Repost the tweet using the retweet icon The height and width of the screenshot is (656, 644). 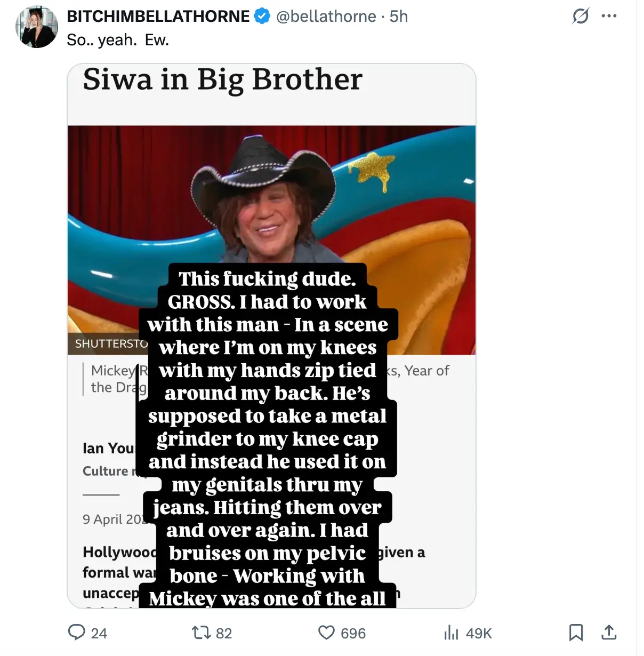point(201,633)
